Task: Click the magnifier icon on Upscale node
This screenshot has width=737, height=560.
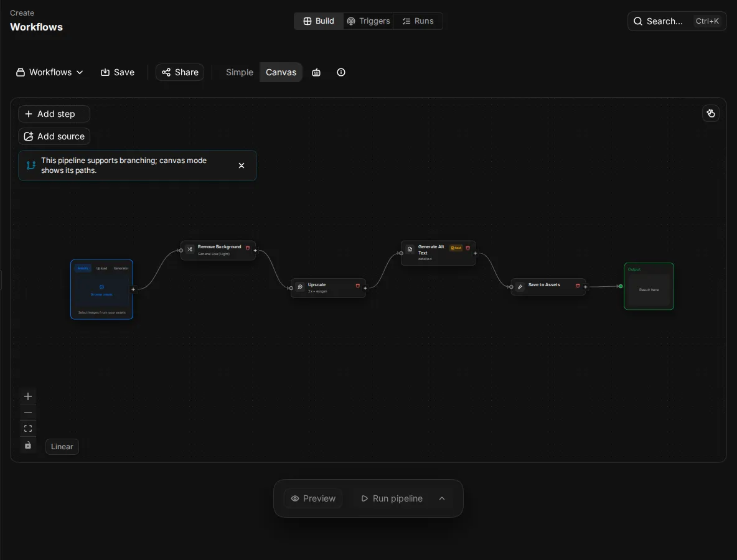Action: coord(300,287)
